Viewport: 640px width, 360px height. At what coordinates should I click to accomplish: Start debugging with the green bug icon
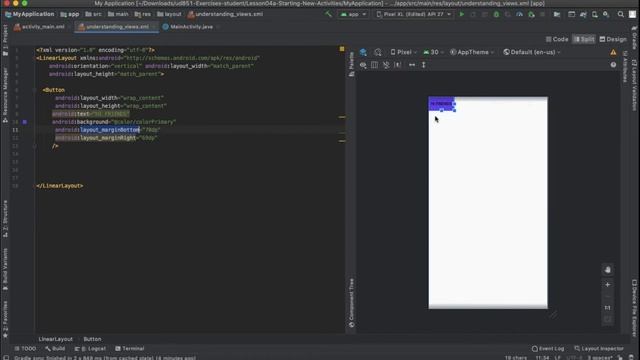496,14
